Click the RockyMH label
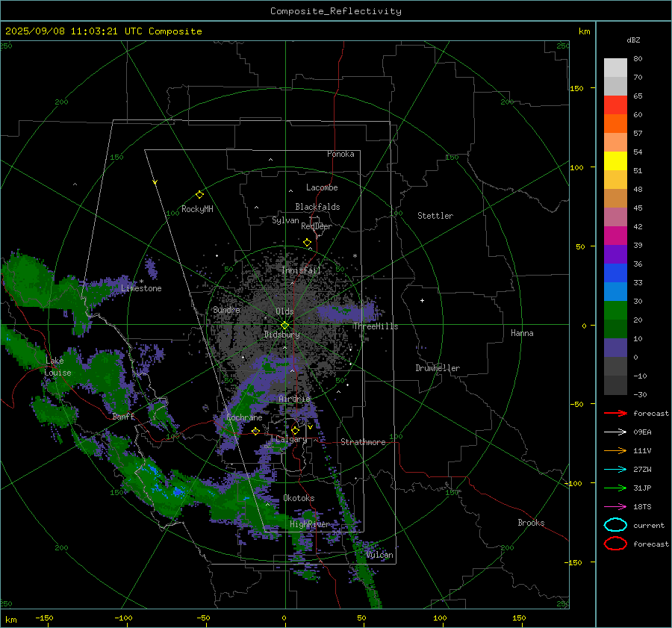 [197, 209]
